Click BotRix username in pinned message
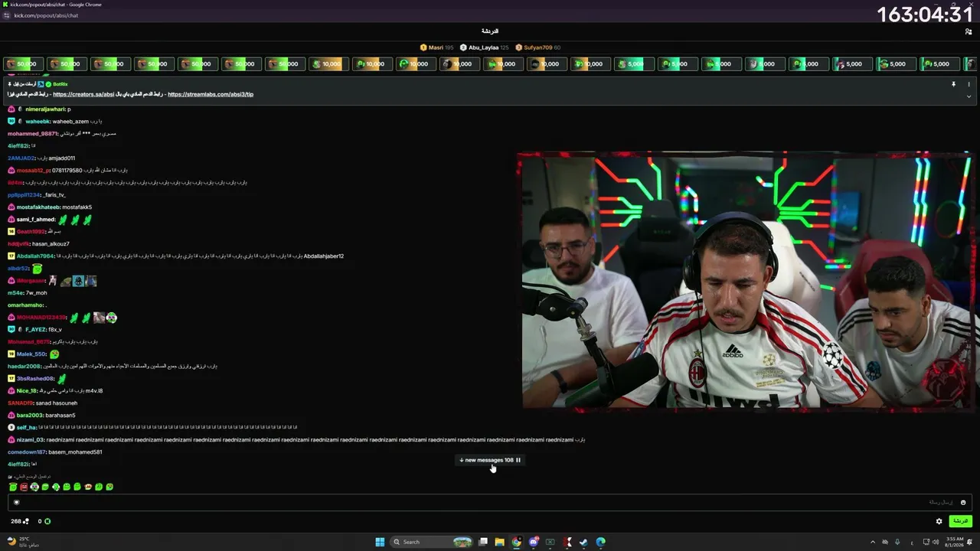Viewport: 980px width, 551px height. [x=60, y=84]
